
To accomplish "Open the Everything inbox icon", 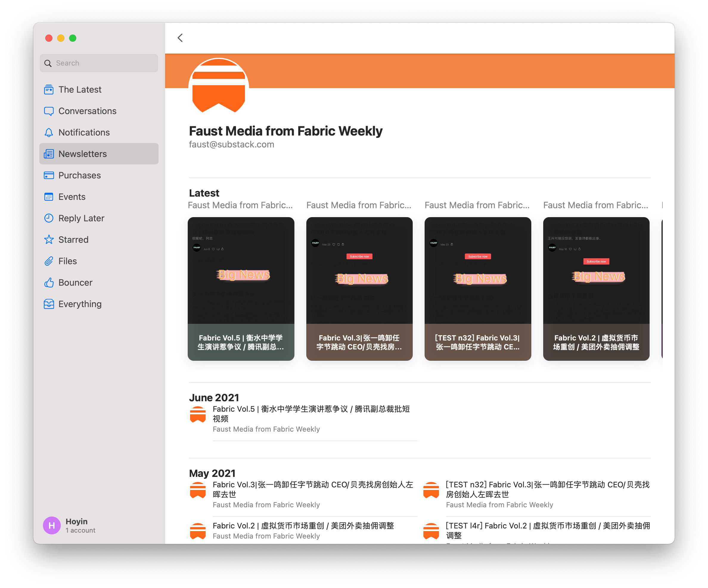I will point(49,304).
